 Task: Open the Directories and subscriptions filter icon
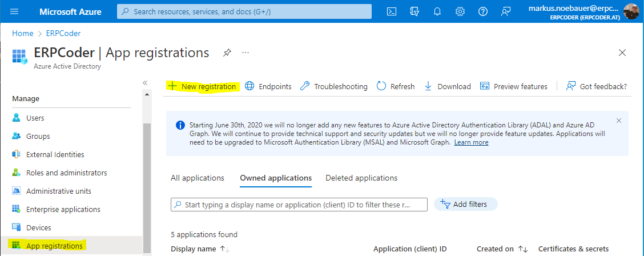(x=414, y=11)
